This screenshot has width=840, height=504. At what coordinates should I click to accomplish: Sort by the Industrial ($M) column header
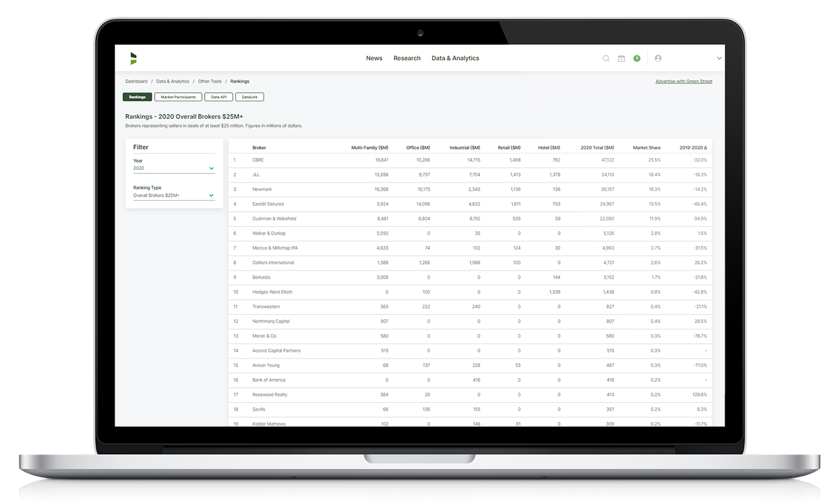pos(465,147)
